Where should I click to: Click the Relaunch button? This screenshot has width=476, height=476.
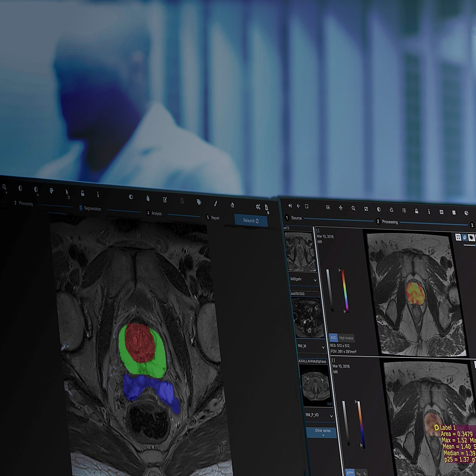tap(251, 221)
